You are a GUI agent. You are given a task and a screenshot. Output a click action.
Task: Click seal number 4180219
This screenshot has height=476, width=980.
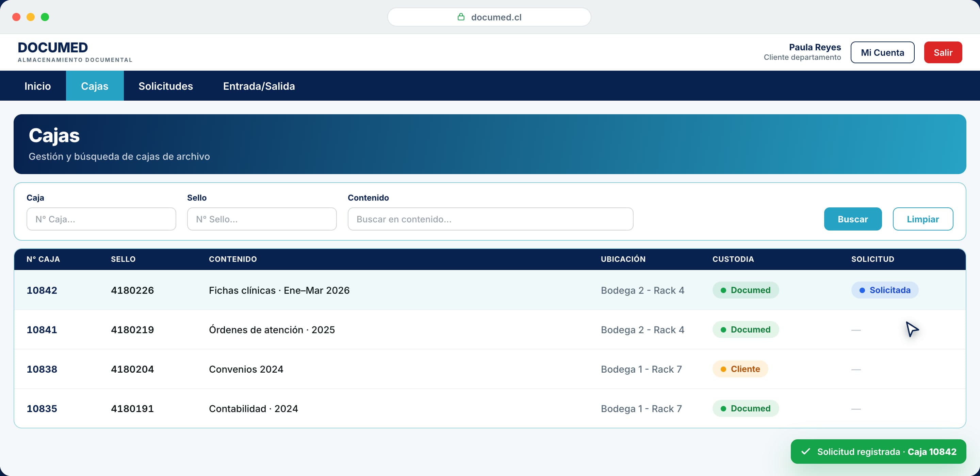(x=132, y=329)
